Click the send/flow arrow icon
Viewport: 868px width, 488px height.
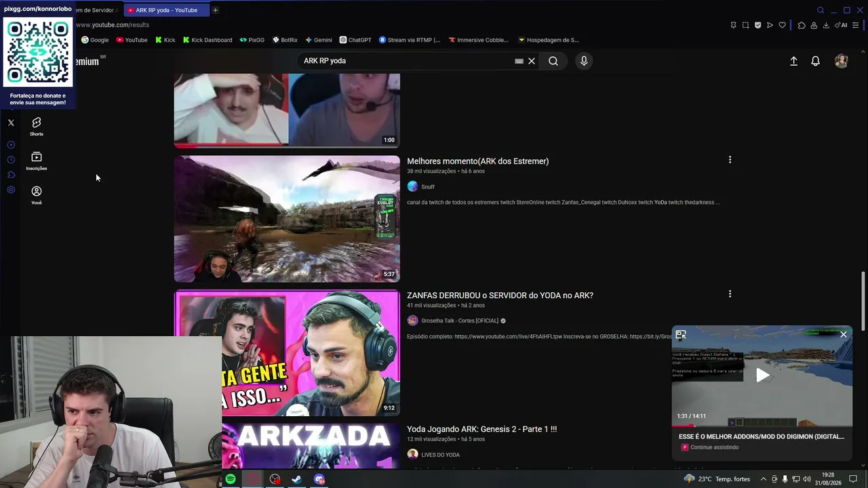(770, 25)
